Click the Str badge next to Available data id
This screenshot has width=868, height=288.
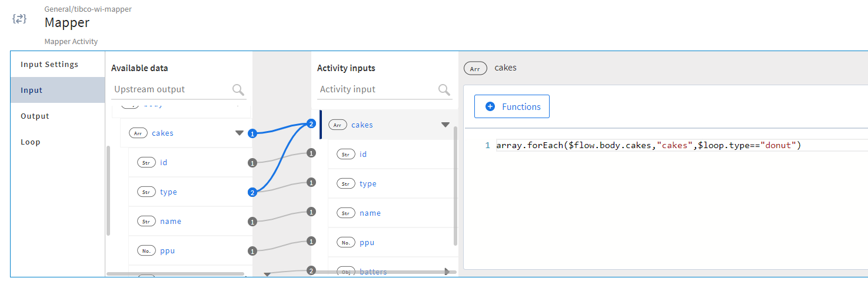pyautogui.click(x=146, y=162)
